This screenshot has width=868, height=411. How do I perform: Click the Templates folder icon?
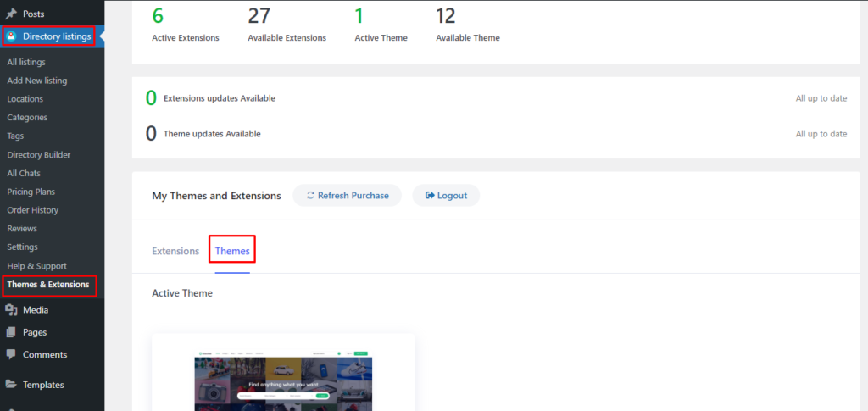(11, 385)
